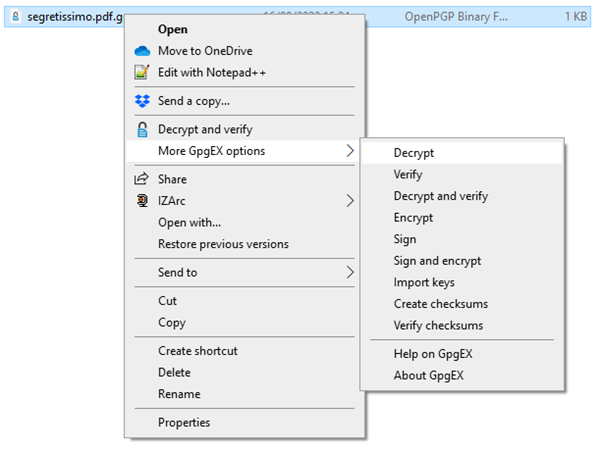Screen dimensions: 602x453
Task: Select Sign and encrypt option
Action: [x=437, y=261]
